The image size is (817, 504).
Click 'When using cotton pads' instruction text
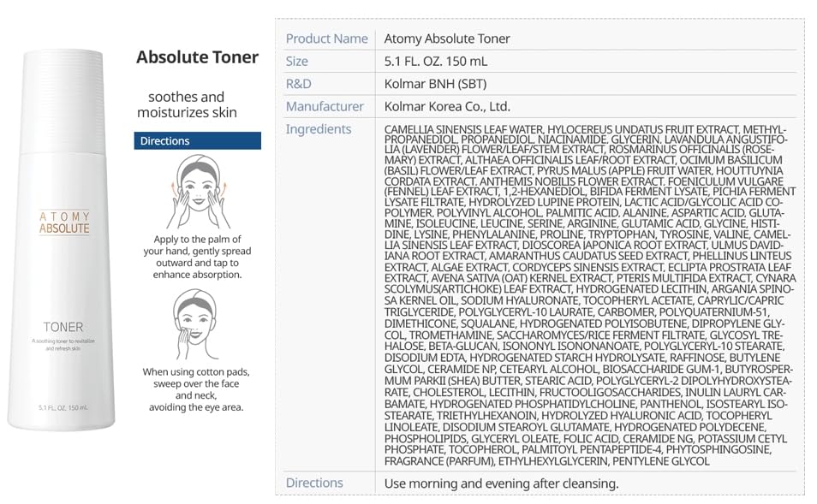pos(196,389)
